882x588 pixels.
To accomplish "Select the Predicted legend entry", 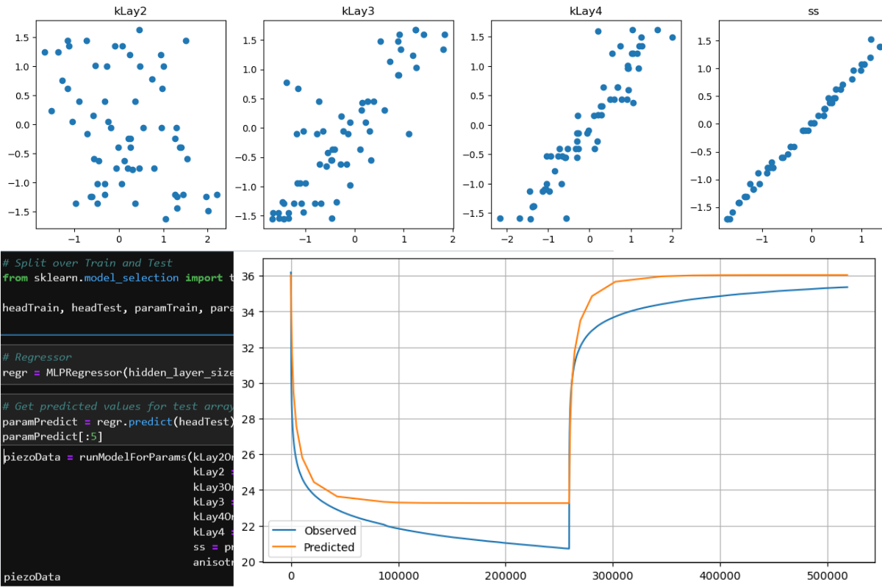I will click(329, 547).
